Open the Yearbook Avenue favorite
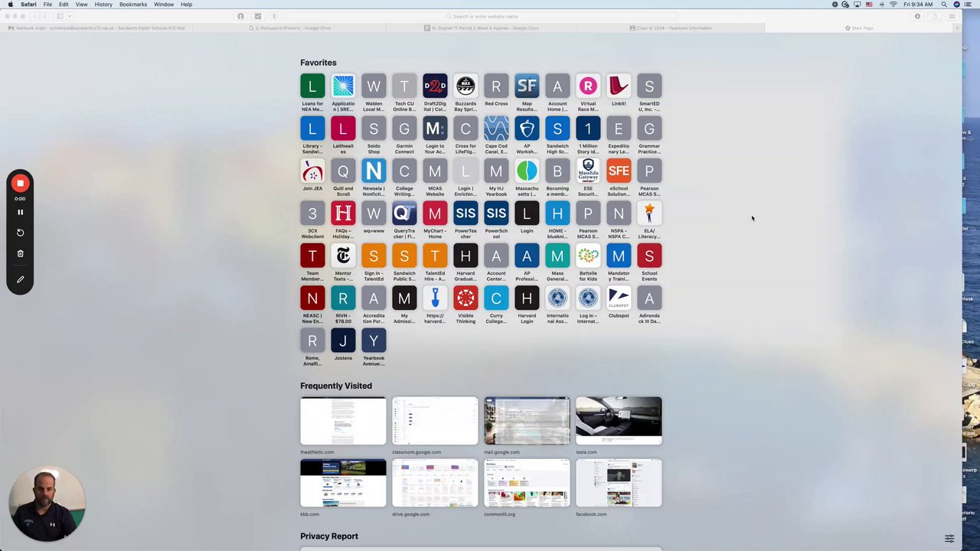This screenshot has height=551, width=980. [374, 341]
